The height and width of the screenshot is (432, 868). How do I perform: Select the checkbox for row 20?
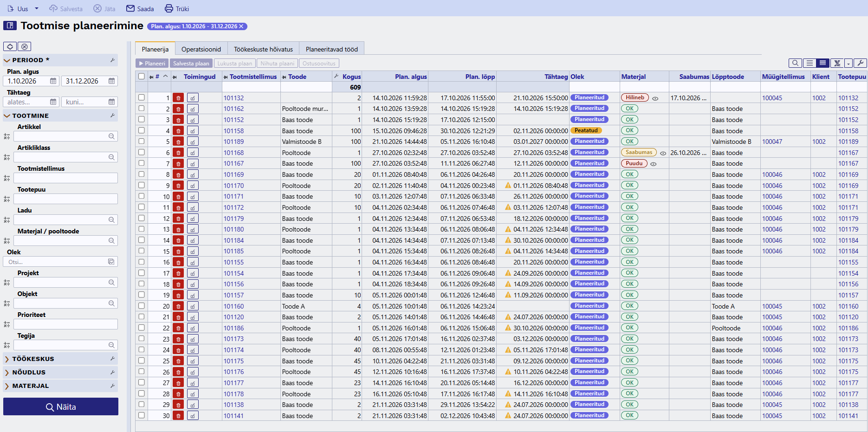coord(142,306)
